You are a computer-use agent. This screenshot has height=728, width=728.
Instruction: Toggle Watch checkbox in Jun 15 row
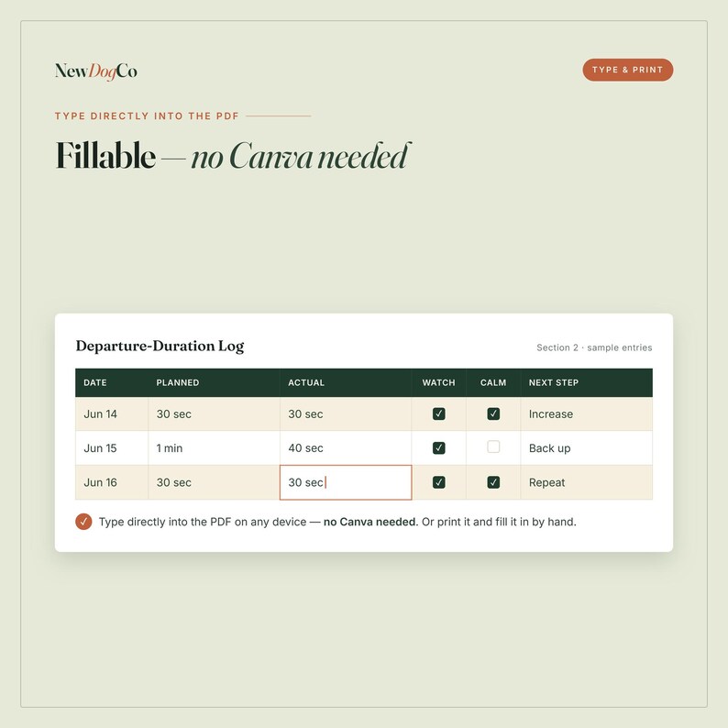[439, 448]
